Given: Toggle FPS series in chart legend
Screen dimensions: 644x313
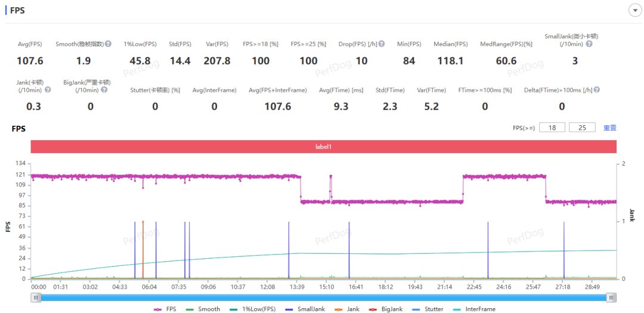Looking at the screenshot, I should click(165, 309).
